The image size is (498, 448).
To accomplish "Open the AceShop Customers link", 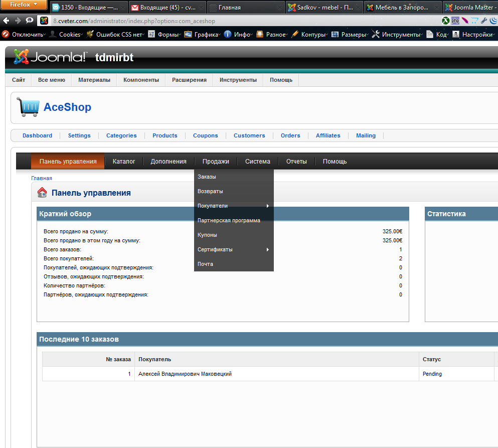I will click(x=249, y=135).
